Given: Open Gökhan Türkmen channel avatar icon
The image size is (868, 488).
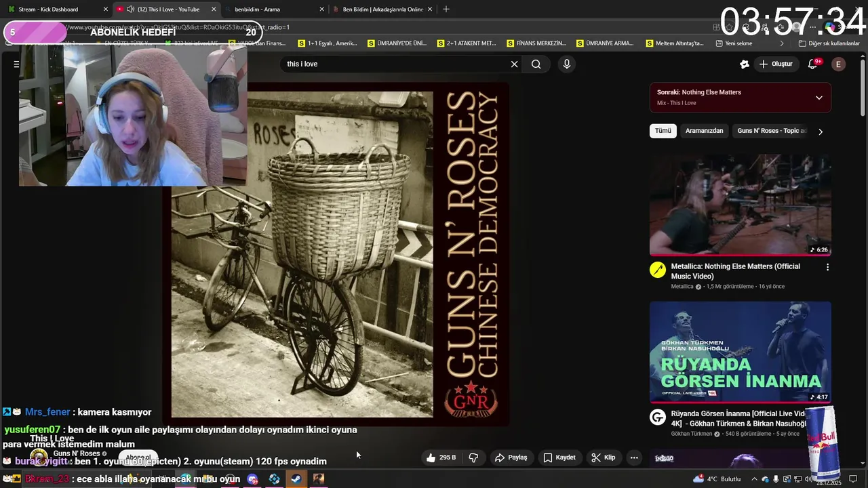Looking at the screenshot, I should point(658,417).
